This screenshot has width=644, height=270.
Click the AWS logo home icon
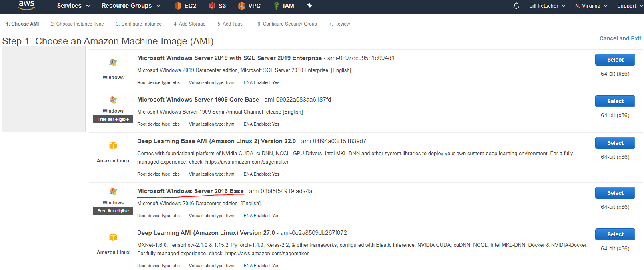click(x=26, y=5)
